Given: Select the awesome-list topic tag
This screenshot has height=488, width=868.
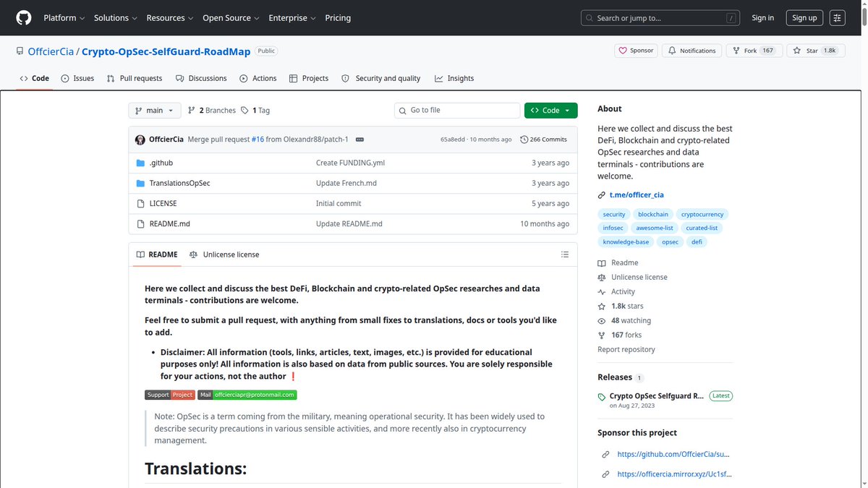Looking at the screenshot, I should click(655, 228).
